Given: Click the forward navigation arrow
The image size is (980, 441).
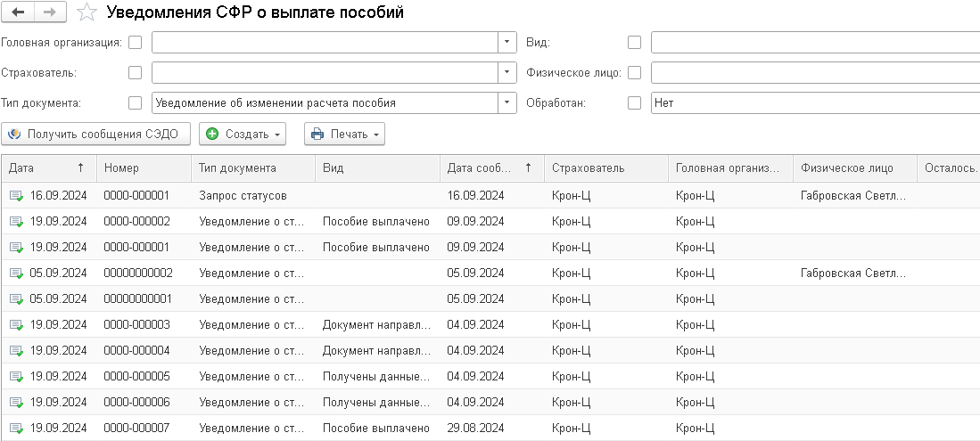Looking at the screenshot, I should pos(49,12).
